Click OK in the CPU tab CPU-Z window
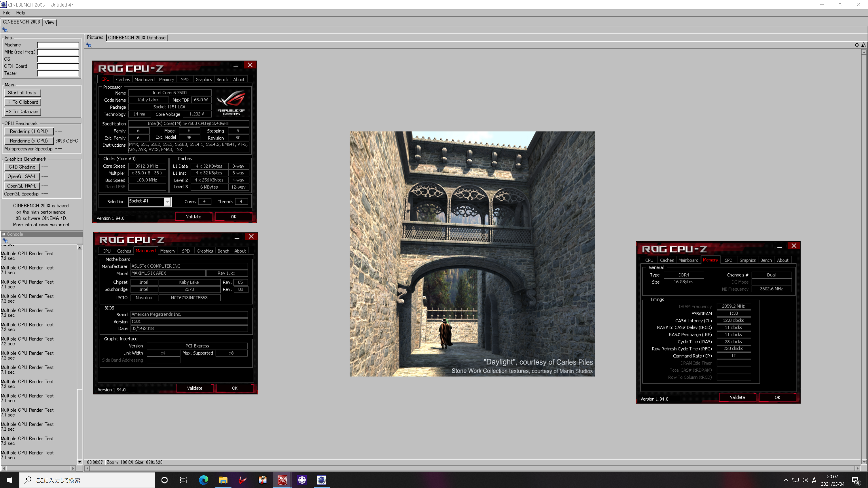 234,217
